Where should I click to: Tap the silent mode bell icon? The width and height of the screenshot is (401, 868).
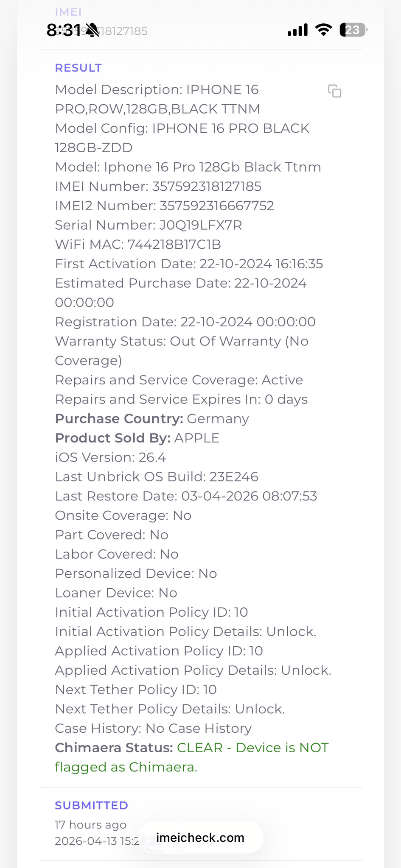(92, 31)
